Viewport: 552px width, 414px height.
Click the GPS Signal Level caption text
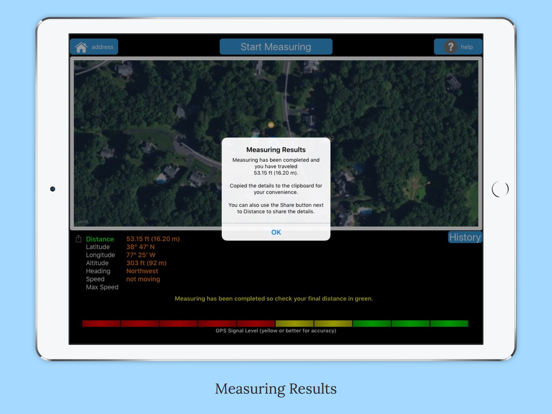[276, 331]
